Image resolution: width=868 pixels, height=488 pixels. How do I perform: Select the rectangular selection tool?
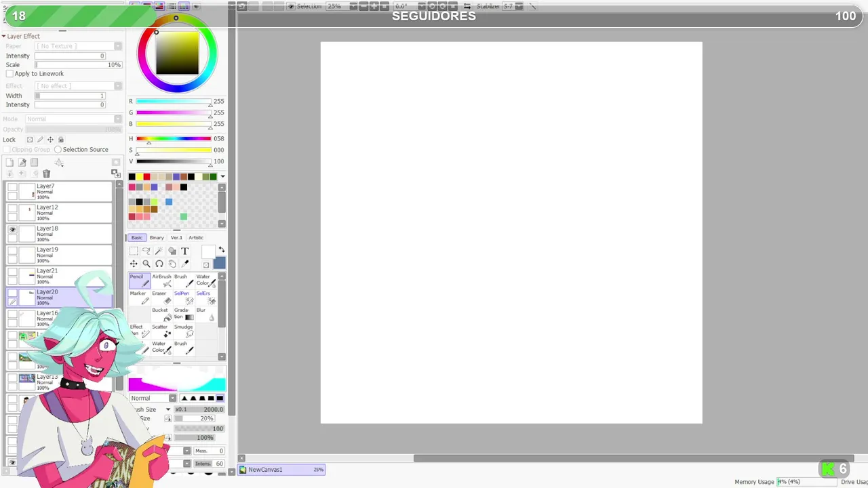click(134, 251)
